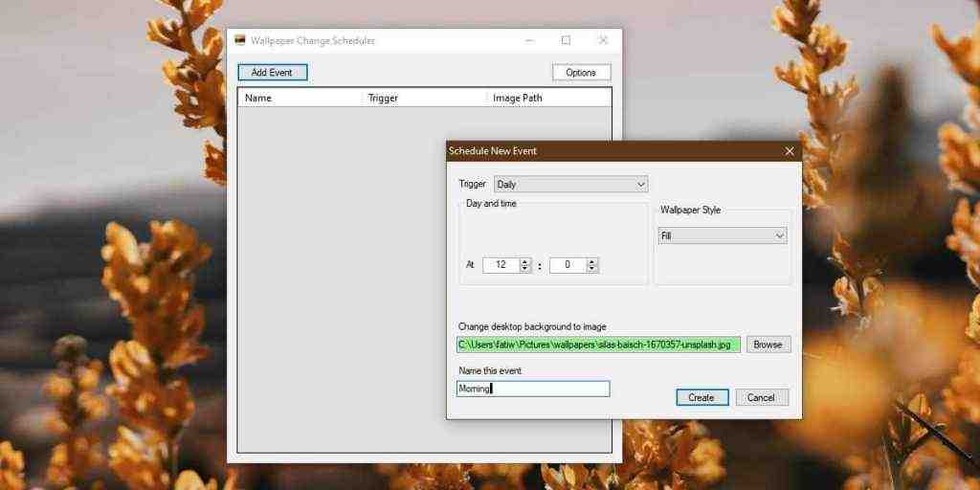Viewport: 980px width, 490px height.
Task: Focus the event name field containing Morning
Action: click(x=533, y=389)
